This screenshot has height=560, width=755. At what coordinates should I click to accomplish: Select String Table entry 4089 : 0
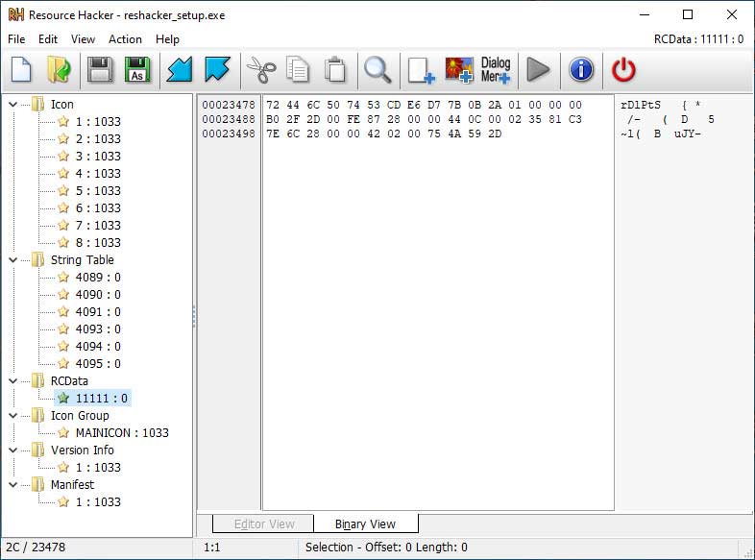point(98,278)
